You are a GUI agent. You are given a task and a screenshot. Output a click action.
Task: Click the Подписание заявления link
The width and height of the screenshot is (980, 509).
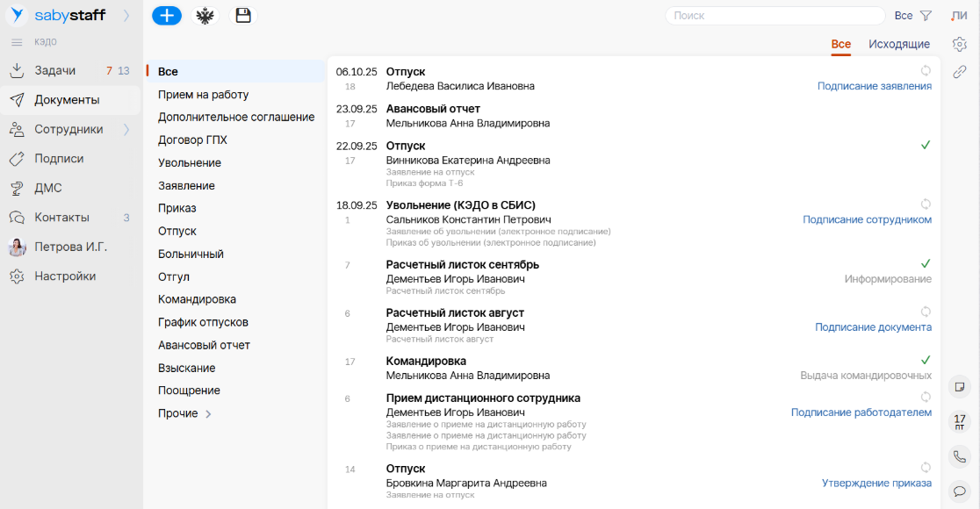tap(874, 86)
